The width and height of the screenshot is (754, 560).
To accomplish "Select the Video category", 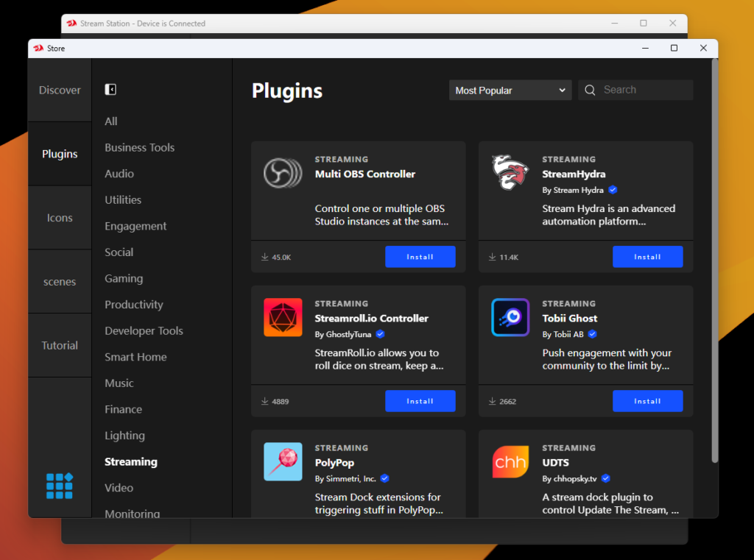I will tap(119, 488).
